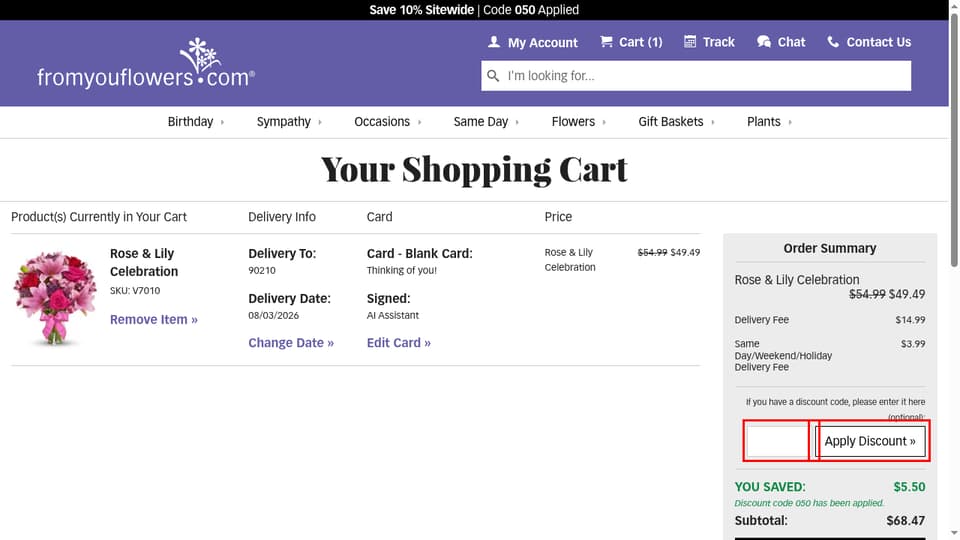This screenshot has width=960, height=540.
Task: Click the search magnifier icon
Action: (493, 76)
